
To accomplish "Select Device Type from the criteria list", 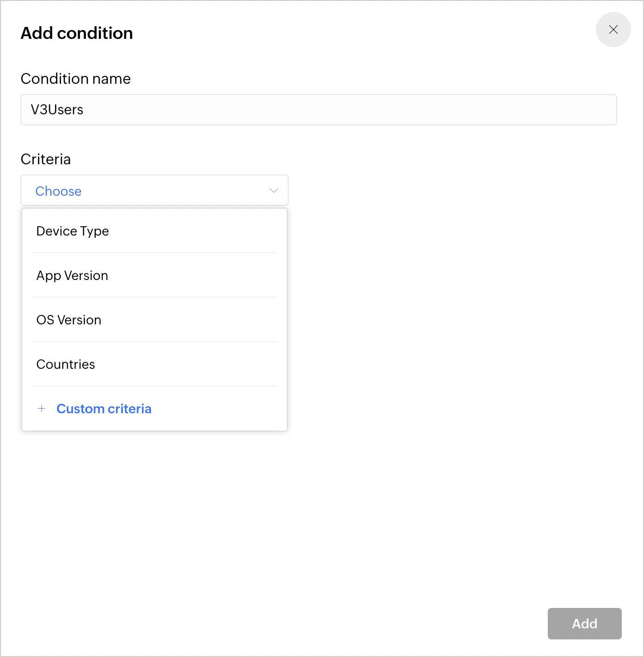I will tap(73, 231).
